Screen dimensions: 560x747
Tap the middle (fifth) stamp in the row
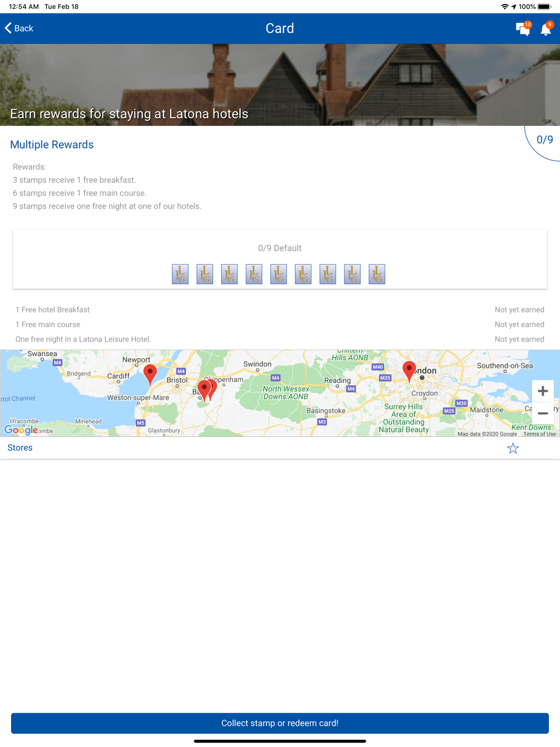pyautogui.click(x=278, y=274)
